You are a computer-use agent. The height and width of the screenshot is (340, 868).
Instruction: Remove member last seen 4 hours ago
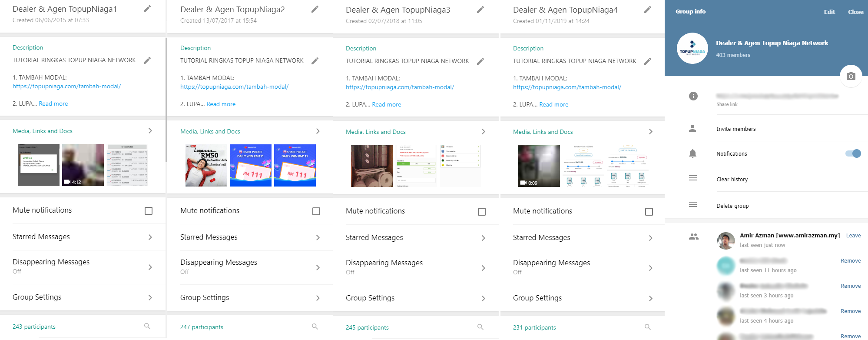pyautogui.click(x=851, y=311)
